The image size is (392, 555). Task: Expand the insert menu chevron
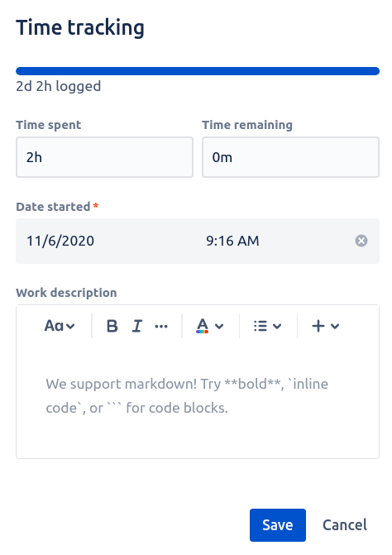(x=335, y=327)
